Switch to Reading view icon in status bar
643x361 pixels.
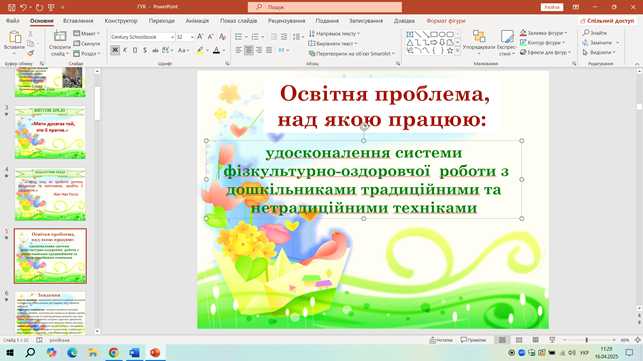point(535,340)
